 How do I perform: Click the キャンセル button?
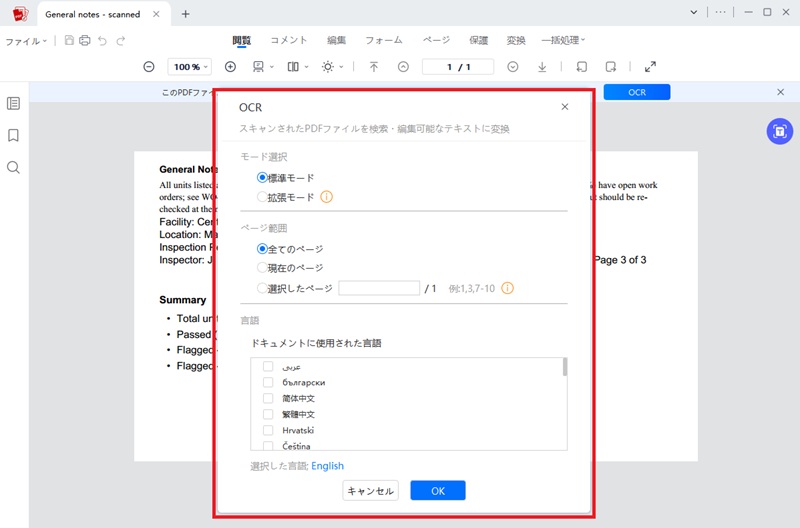370,490
